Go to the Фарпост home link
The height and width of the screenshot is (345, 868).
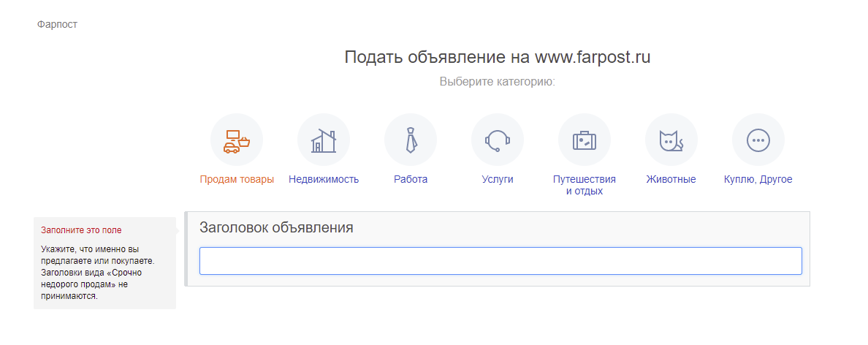point(57,24)
